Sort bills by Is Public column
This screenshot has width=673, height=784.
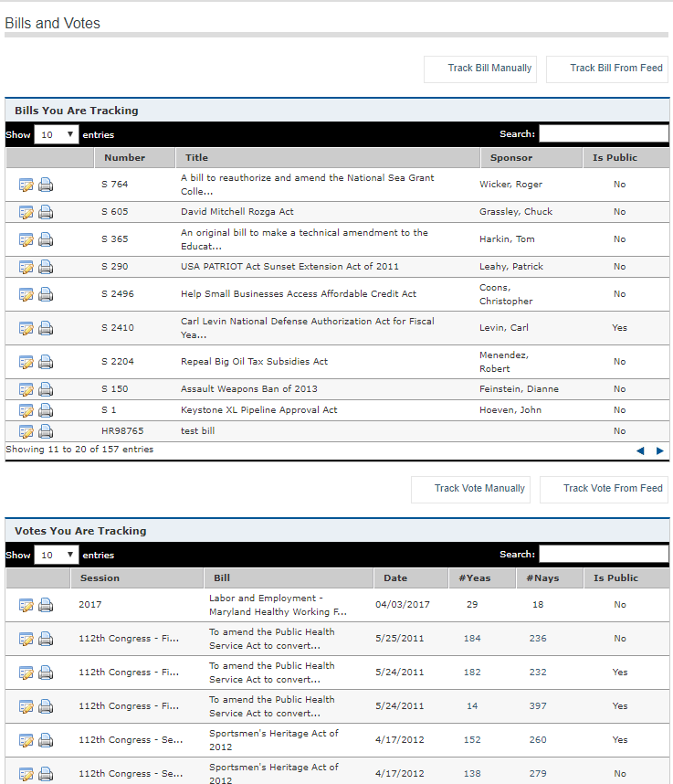coord(626,157)
